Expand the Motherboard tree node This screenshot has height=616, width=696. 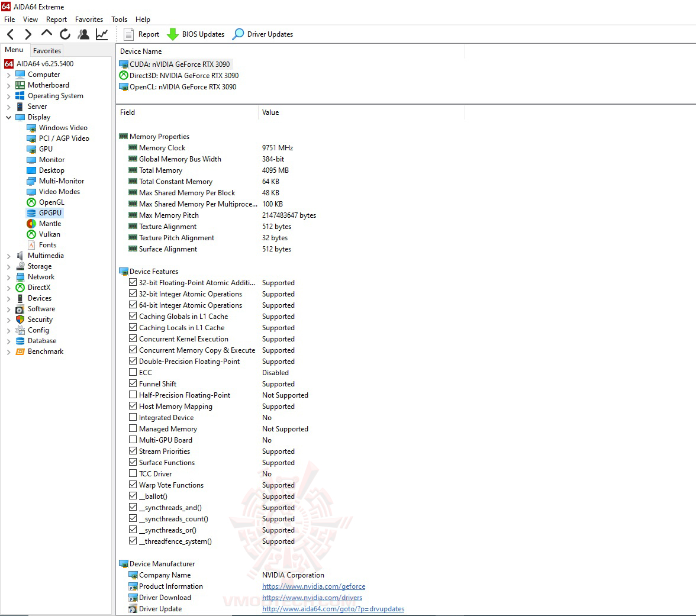click(x=8, y=86)
